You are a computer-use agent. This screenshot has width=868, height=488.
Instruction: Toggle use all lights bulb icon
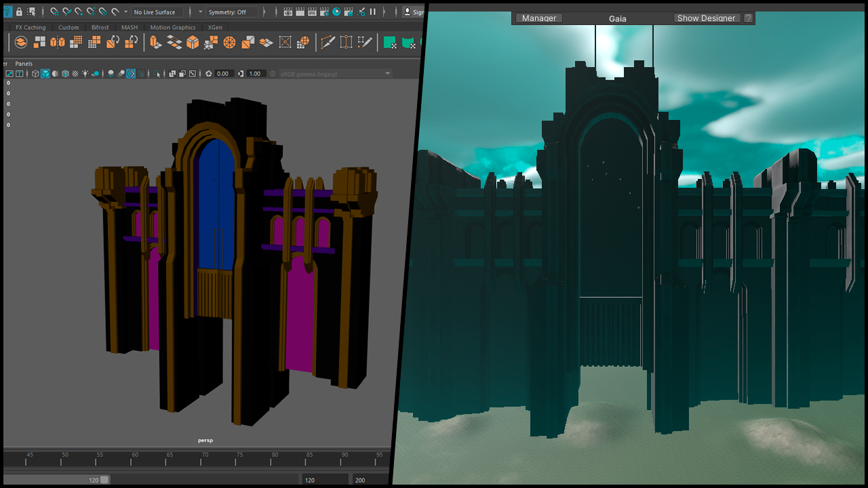(85, 73)
